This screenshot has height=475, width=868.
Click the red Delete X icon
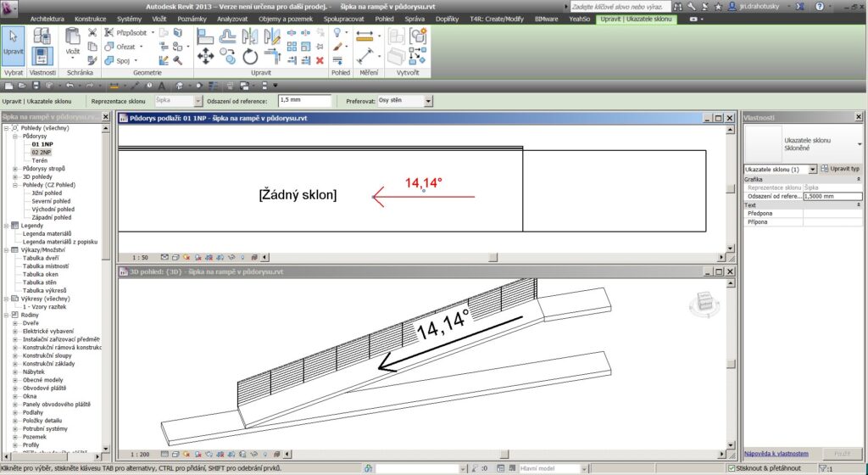point(320,60)
